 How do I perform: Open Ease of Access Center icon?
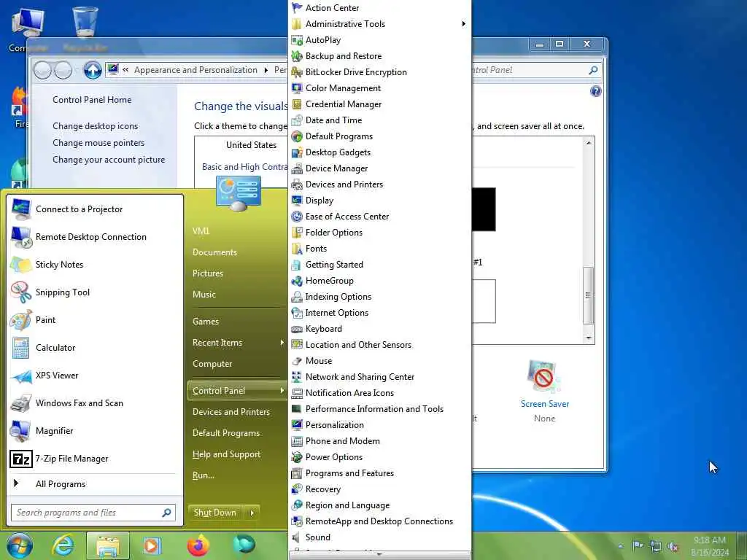point(297,216)
